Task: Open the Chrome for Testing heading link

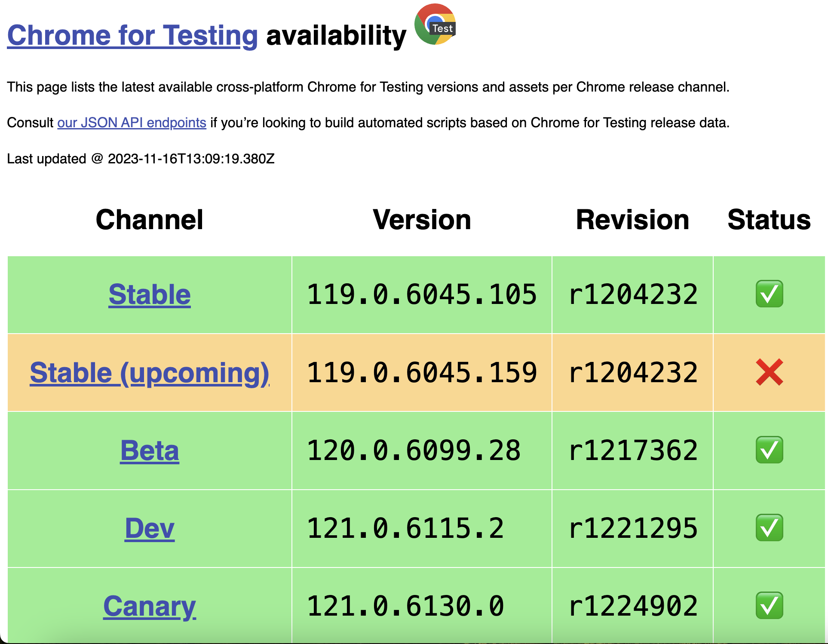Action: (x=132, y=35)
